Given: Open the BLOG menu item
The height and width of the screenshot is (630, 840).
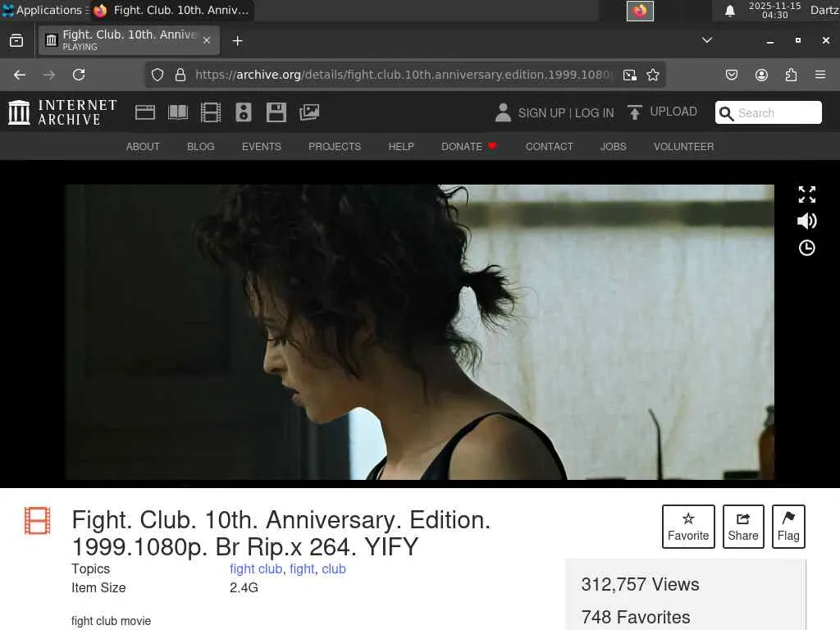Looking at the screenshot, I should tap(201, 146).
